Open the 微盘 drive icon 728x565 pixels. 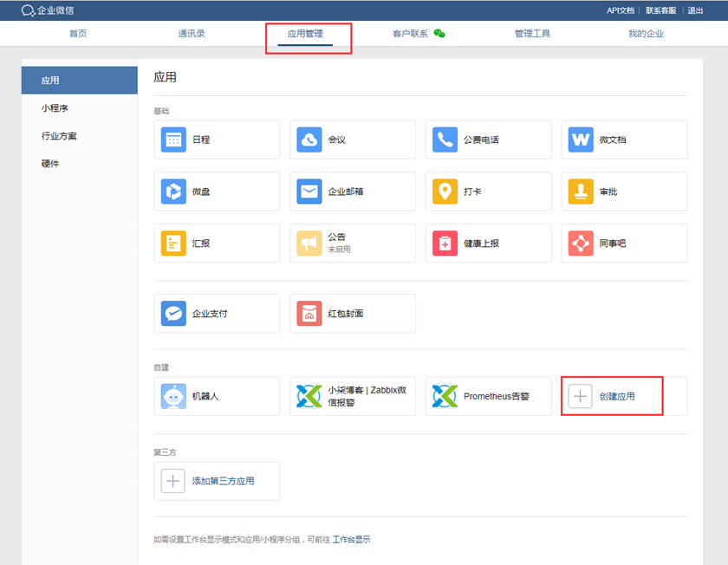point(174,192)
